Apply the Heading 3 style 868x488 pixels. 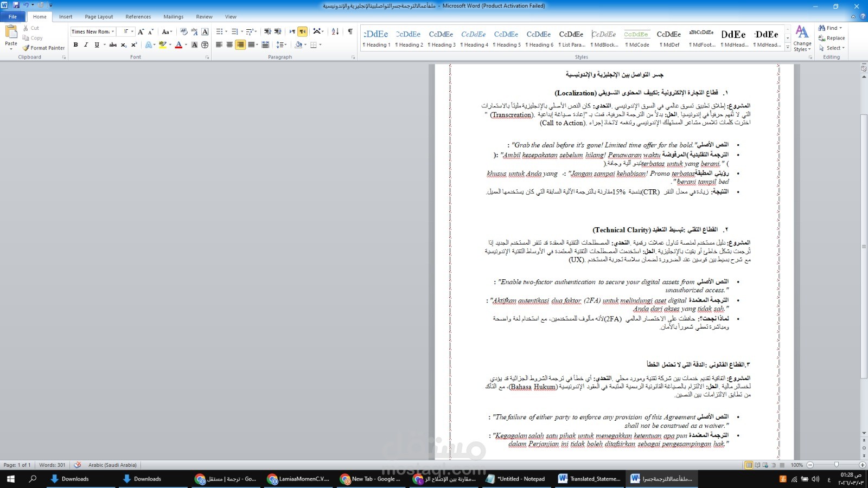pos(442,38)
